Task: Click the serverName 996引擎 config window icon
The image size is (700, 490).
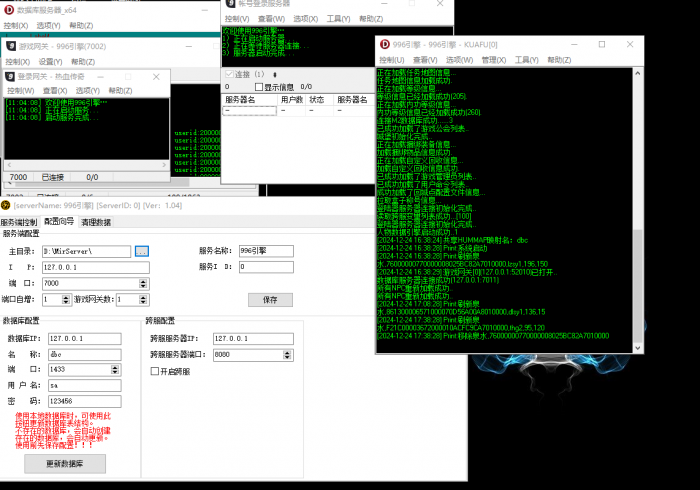Action: coord(5,205)
